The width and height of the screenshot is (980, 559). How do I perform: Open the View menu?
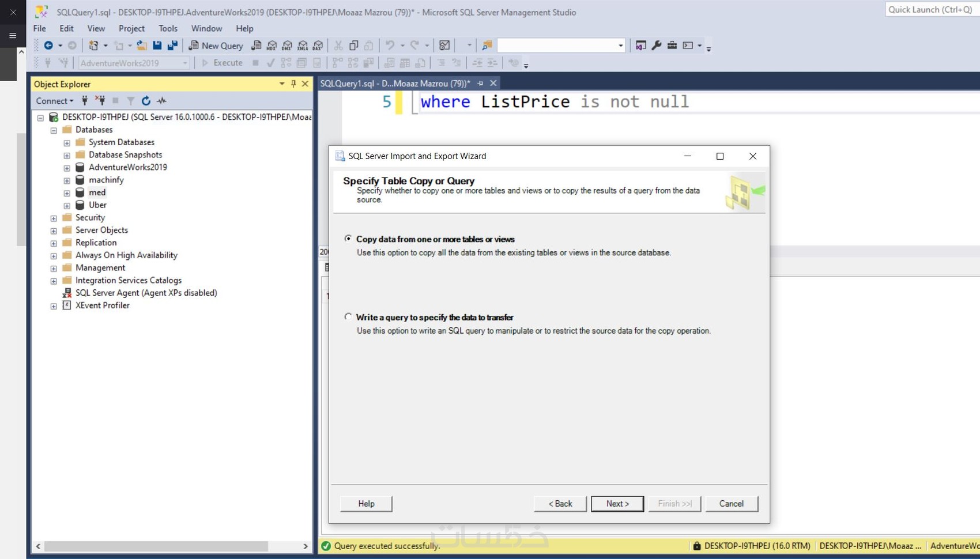[96, 28]
